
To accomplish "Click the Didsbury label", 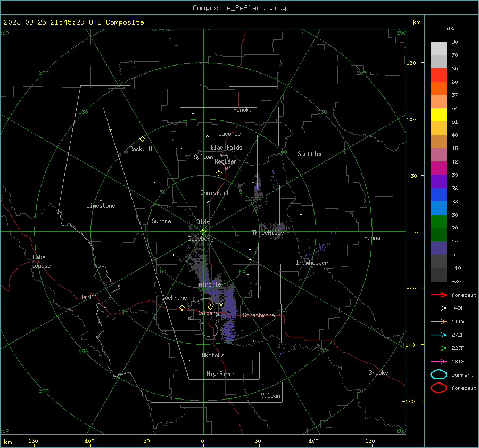I will [201, 239].
